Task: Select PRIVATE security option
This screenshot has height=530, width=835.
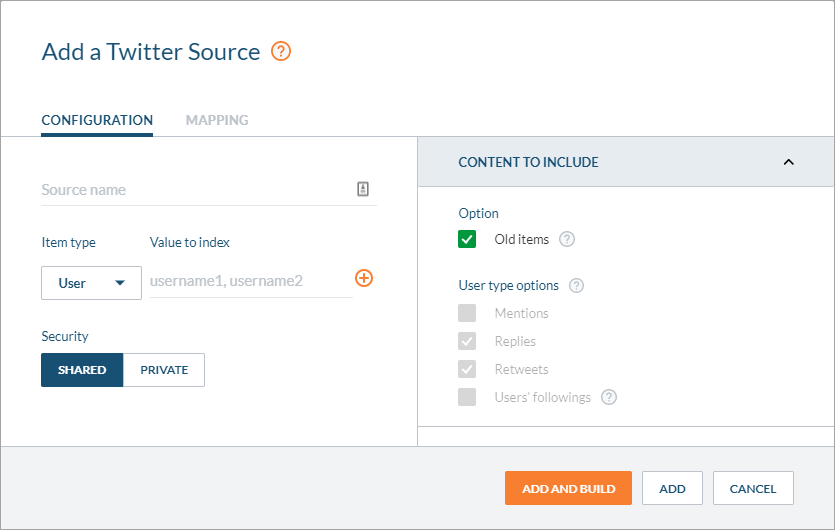Action: 164,370
